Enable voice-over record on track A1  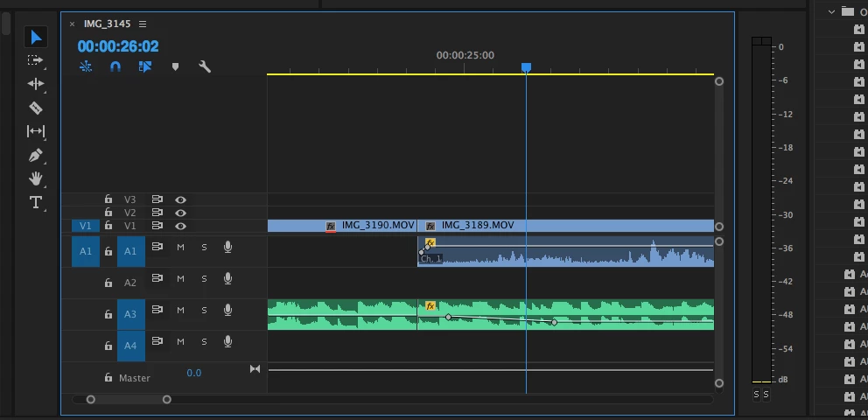(227, 248)
